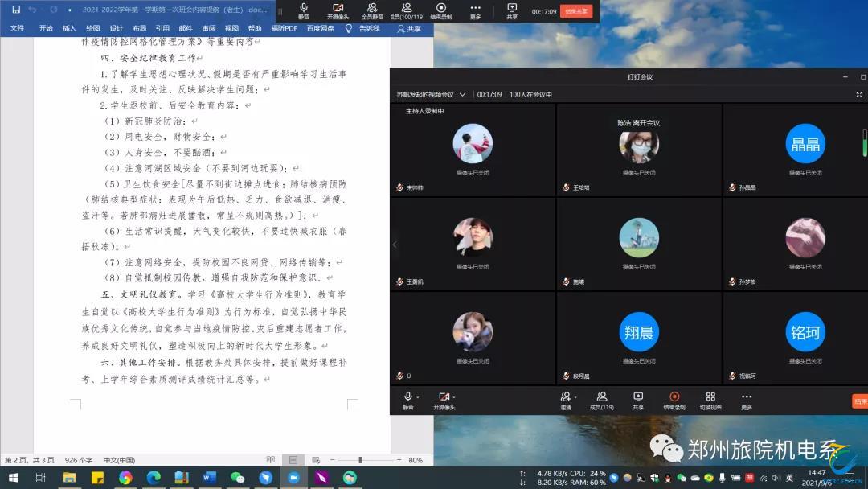Open the 视图 ribbon tab
The height and width of the screenshot is (489, 868).
(232, 28)
